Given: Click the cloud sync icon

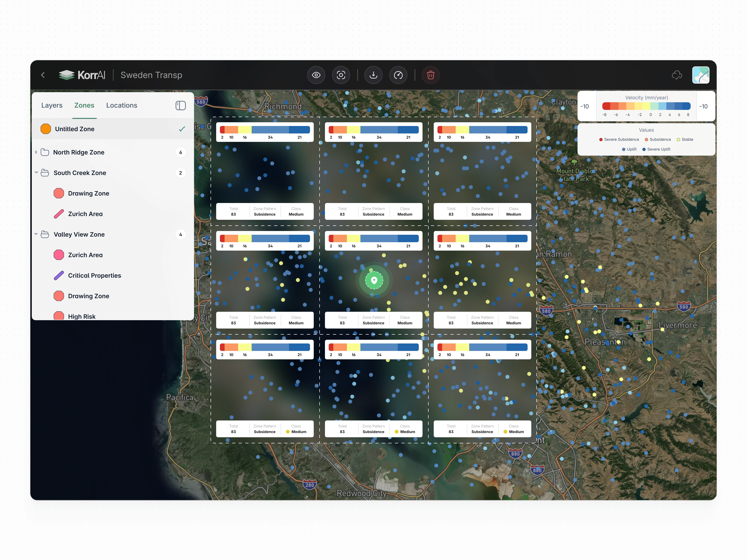Looking at the screenshot, I should point(677,75).
